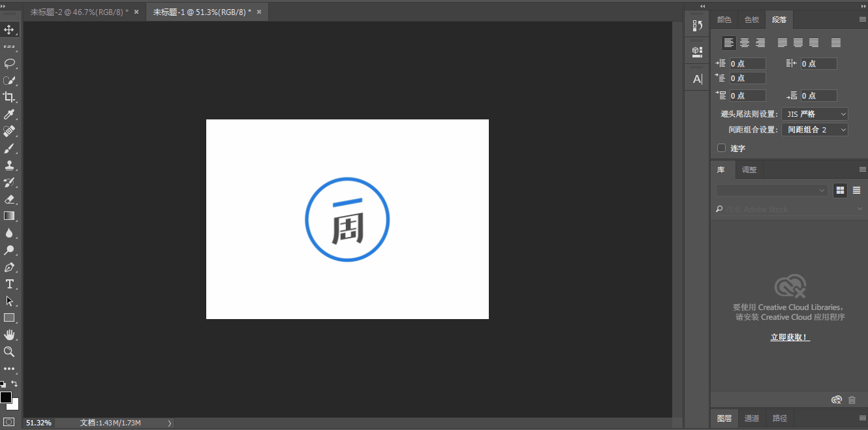Close the 未标题-1 document tab
This screenshot has width=868, height=430.
(x=259, y=12)
